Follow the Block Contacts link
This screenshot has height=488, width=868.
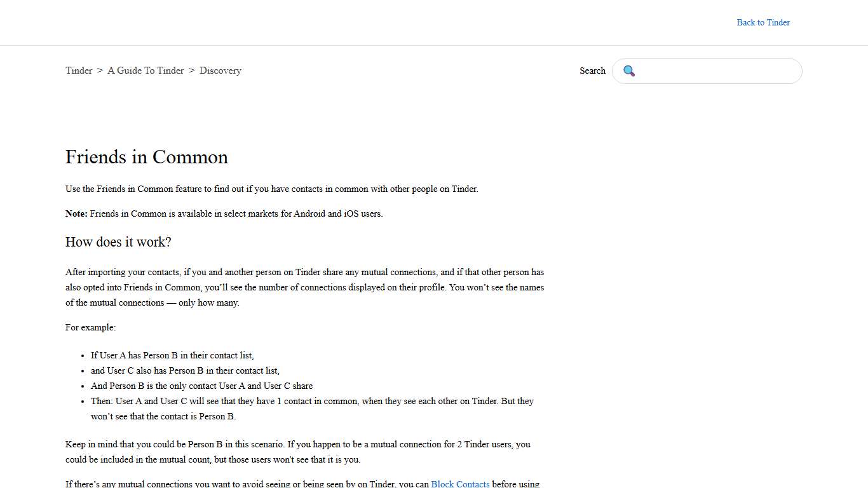(x=460, y=484)
